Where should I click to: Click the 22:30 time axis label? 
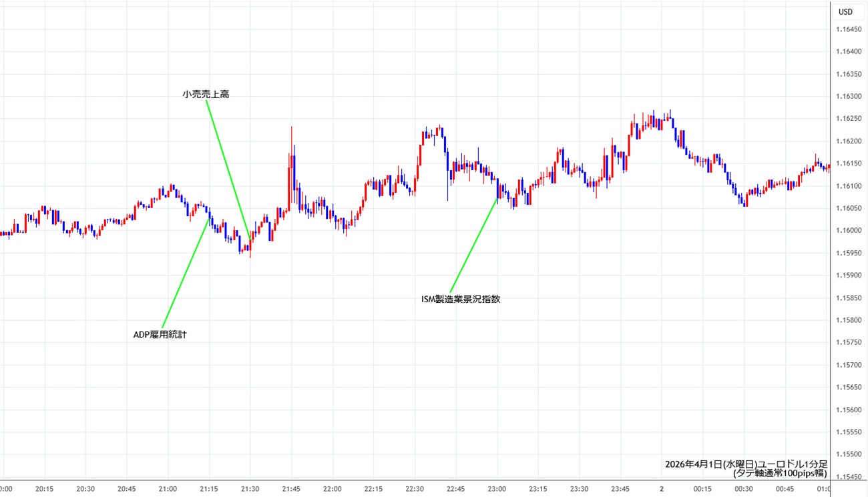[415, 489]
